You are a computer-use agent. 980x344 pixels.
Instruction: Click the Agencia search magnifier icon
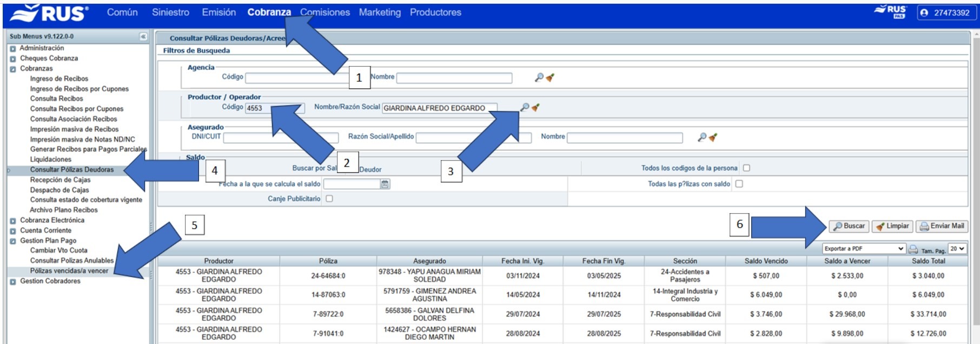pos(539,77)
